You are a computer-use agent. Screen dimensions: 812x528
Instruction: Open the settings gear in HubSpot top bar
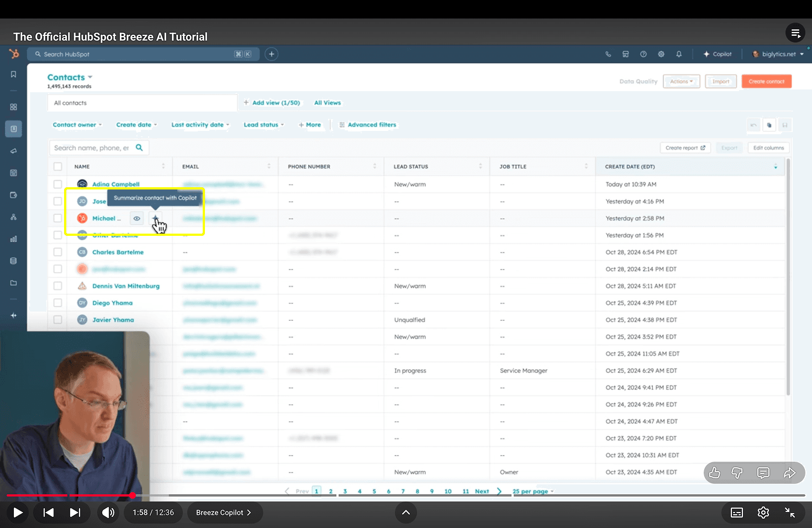(x=661, y=54)
